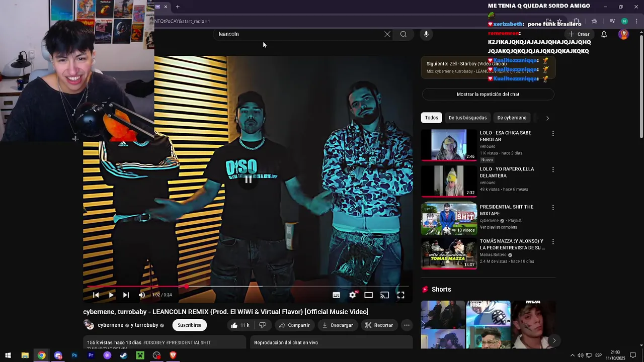The height and width of the screenshot is (362, 644).
Task: Like the video with 11 k likes
Action: [x=240, y=325]
